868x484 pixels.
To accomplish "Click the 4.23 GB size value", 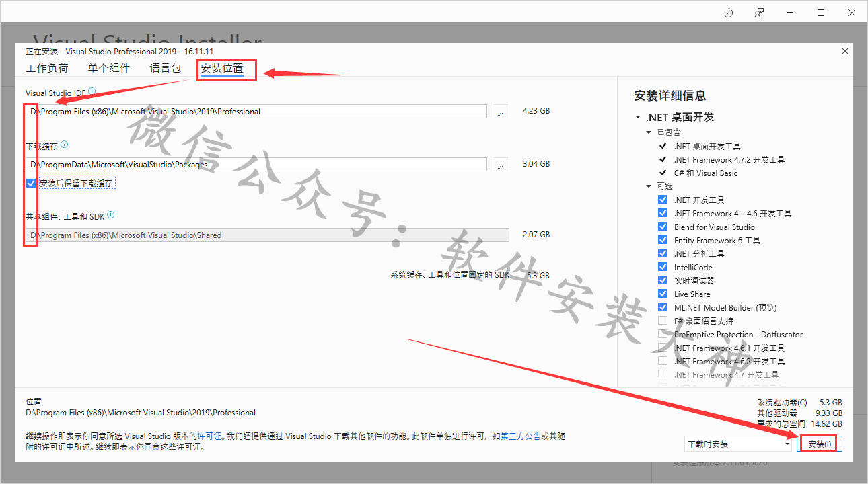I will pos(536,111).
